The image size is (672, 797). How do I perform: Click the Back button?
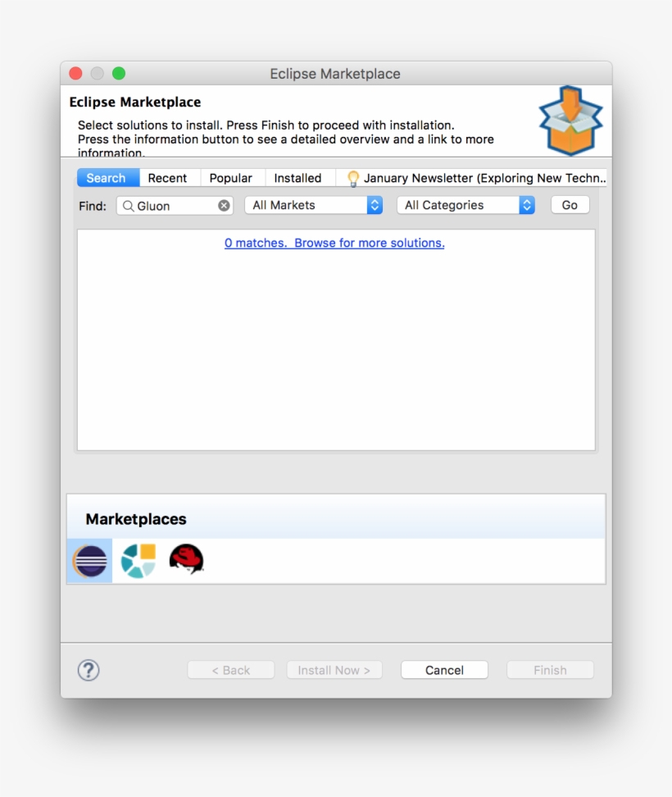click(x=231, y=670)
